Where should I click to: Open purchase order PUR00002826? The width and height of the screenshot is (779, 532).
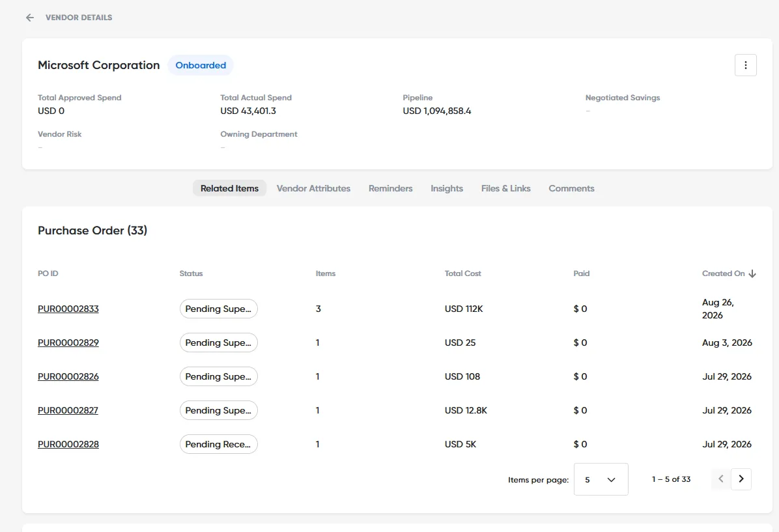point(68,376)
